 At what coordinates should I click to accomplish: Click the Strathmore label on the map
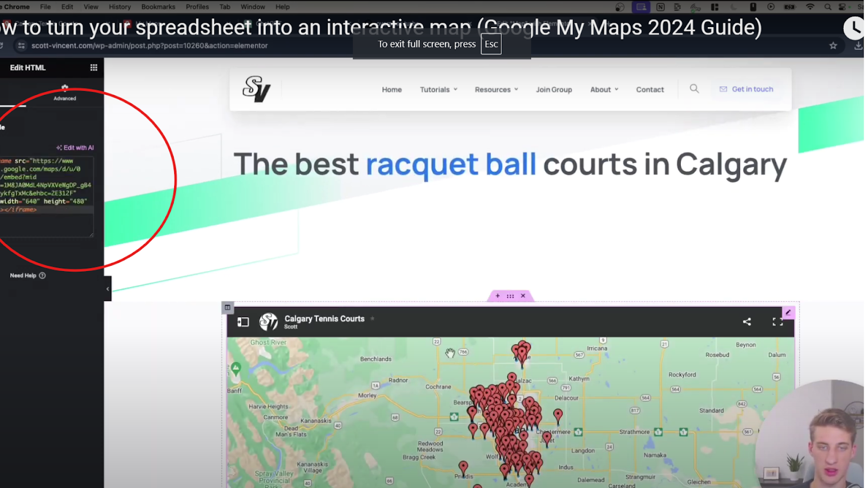tap(634, 432)
